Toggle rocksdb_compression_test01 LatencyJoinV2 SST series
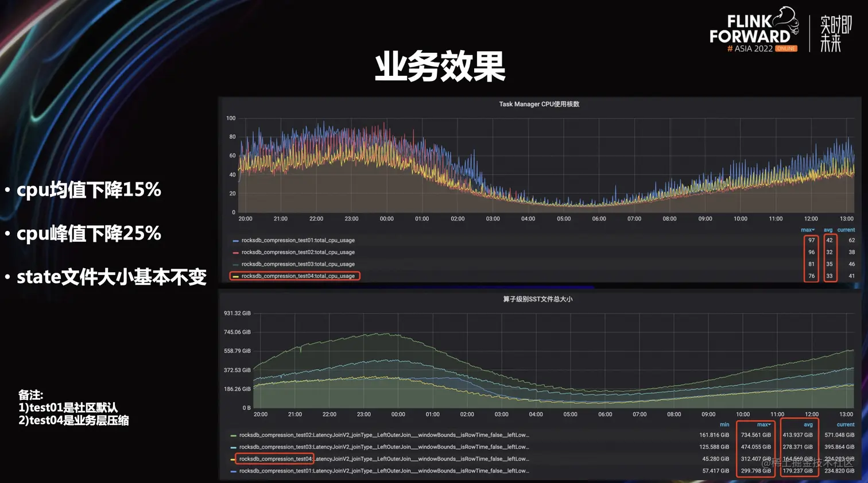 tap(384, 471)
